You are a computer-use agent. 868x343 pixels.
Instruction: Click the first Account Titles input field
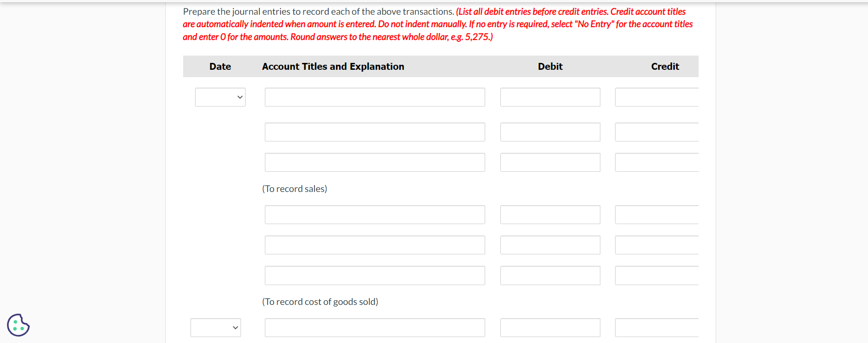click(375, 97)
